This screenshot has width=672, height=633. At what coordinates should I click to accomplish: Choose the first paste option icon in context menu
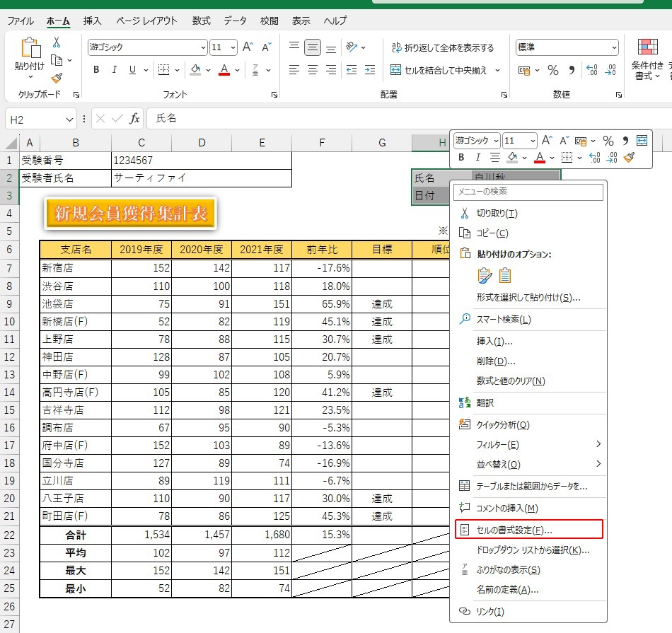tap(485, 276)
